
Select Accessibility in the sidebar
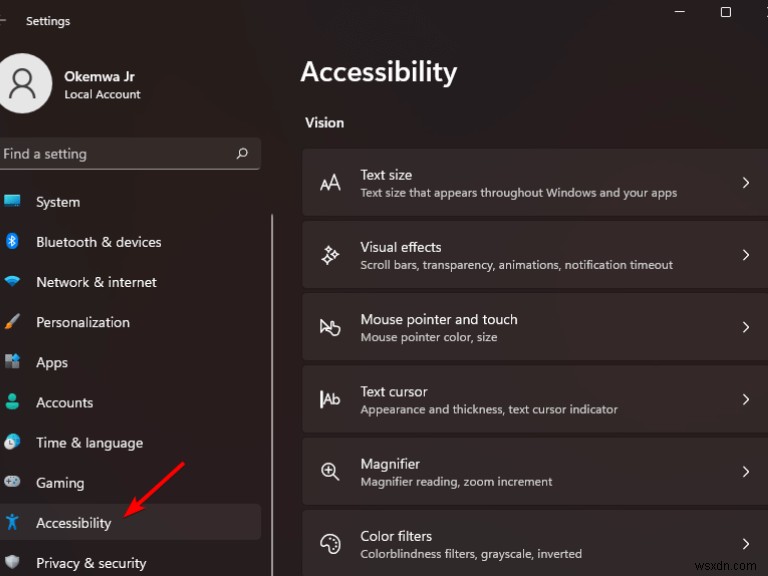coord(130,522)
